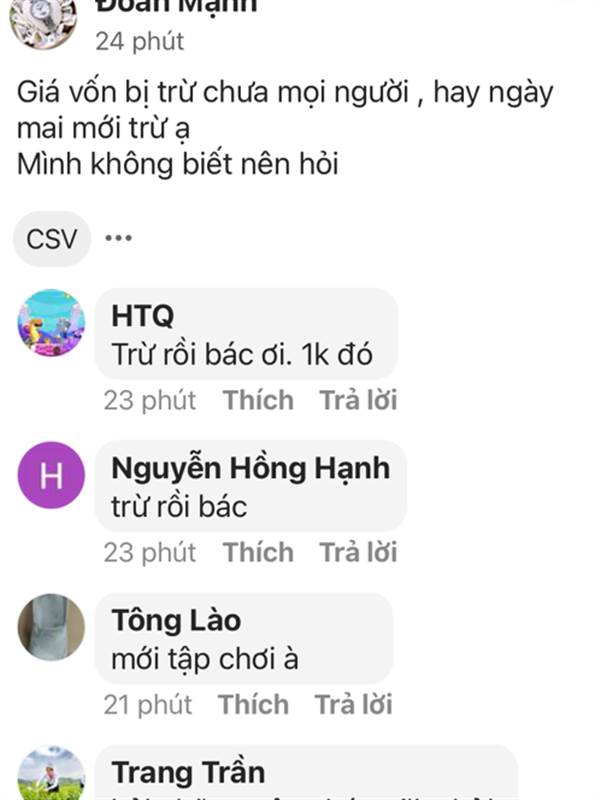Open Nguyễn Hồng Hạnh's name link

tap(251, 469)
